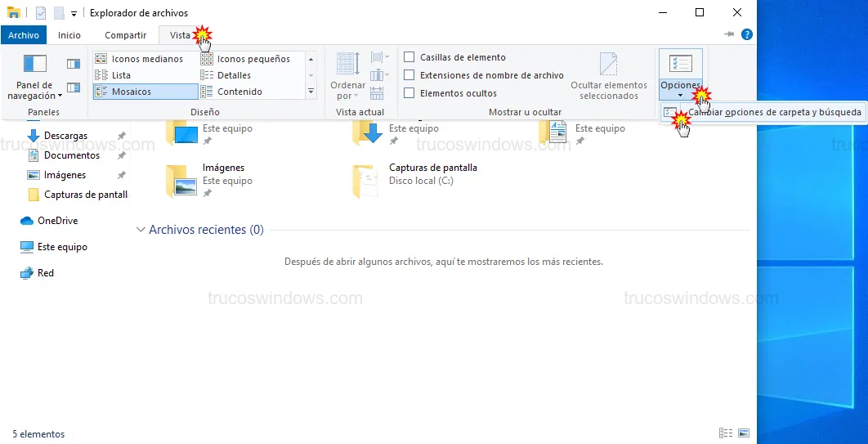
Task: Click the Ordenar por icon
Action: click(x=347, y=65)
